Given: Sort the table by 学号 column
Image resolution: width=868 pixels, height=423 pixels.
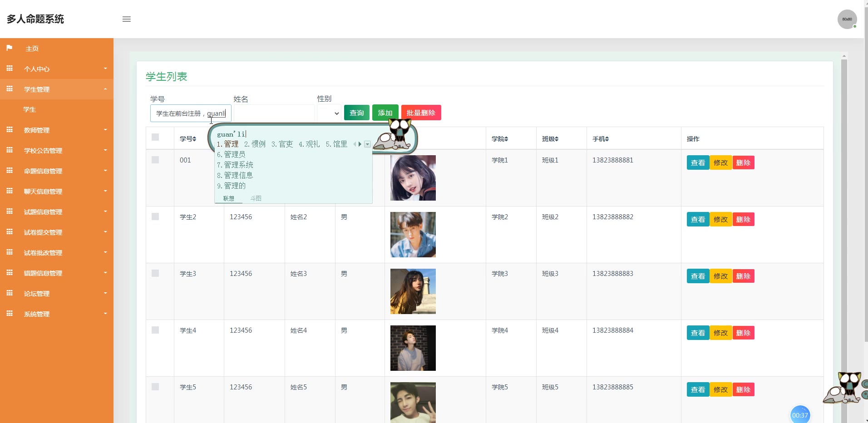Looking at the screenshot, I should tap(188, 139).
